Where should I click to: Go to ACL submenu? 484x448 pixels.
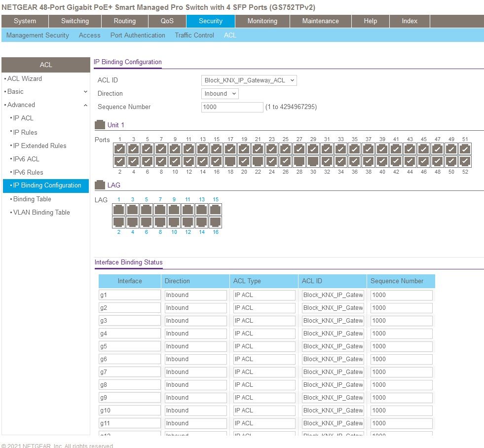(x=230, y=35)
